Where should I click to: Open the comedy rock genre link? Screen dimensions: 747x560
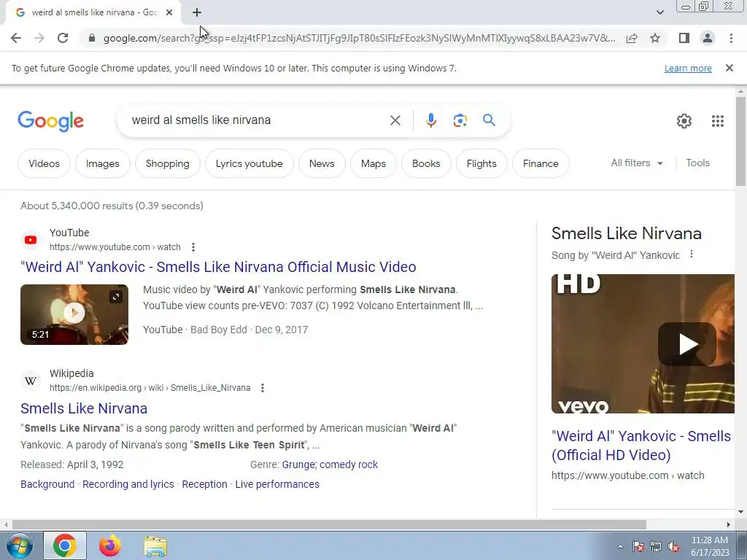[x=349, y=464]
